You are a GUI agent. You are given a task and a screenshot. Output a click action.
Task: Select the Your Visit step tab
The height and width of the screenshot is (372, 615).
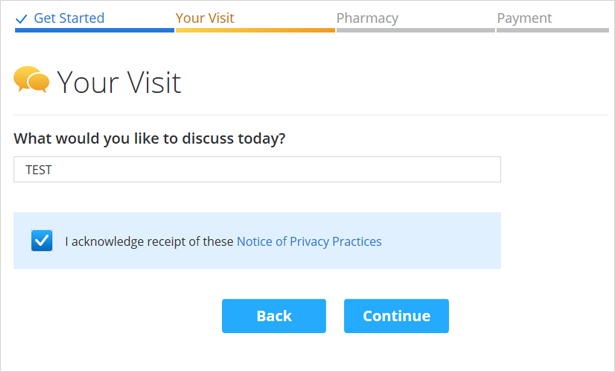[x=204, y=18]
